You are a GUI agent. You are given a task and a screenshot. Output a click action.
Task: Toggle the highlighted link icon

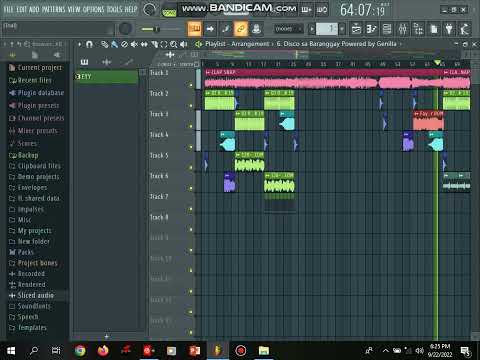click(241, 29)
